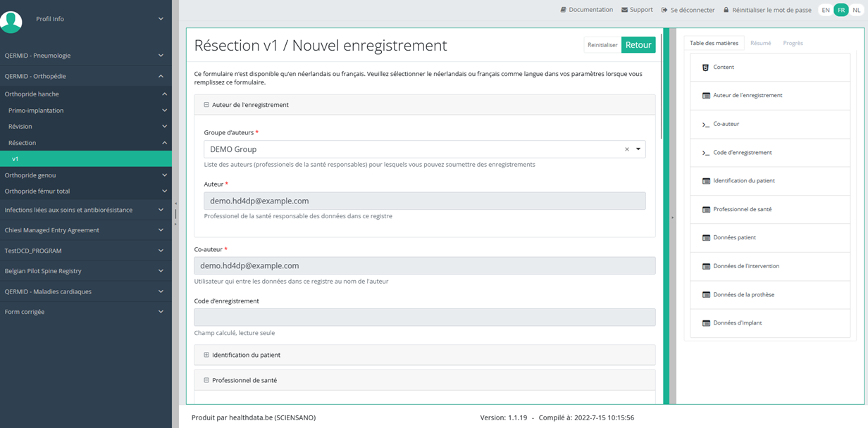Collapse the Auteur de l'enregistrement section

(x=206, y=105)
